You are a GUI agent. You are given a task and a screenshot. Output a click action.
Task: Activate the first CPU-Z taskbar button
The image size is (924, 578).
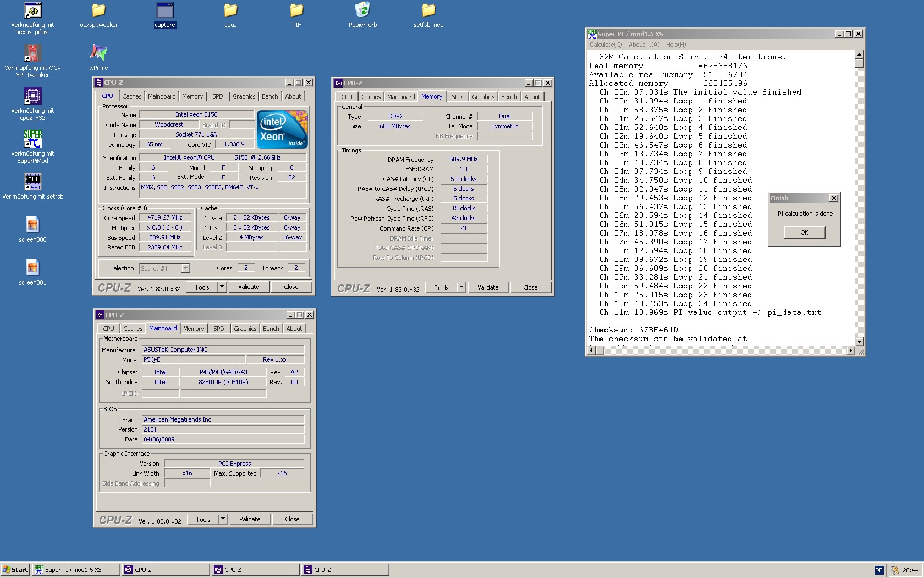click(166, 570)
